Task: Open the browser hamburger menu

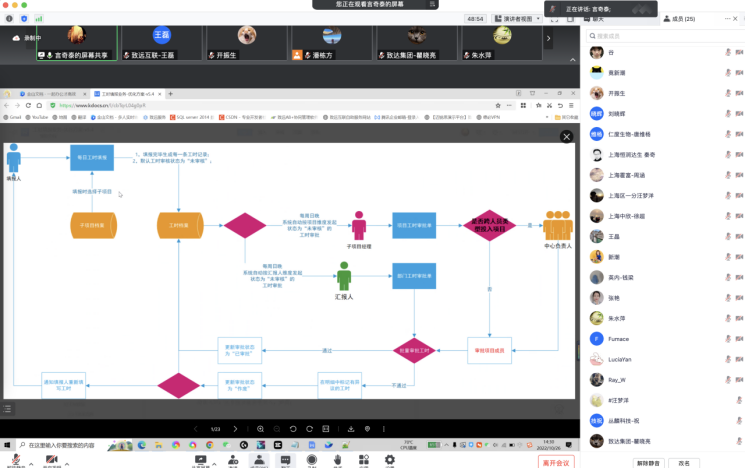Action: 571,106
